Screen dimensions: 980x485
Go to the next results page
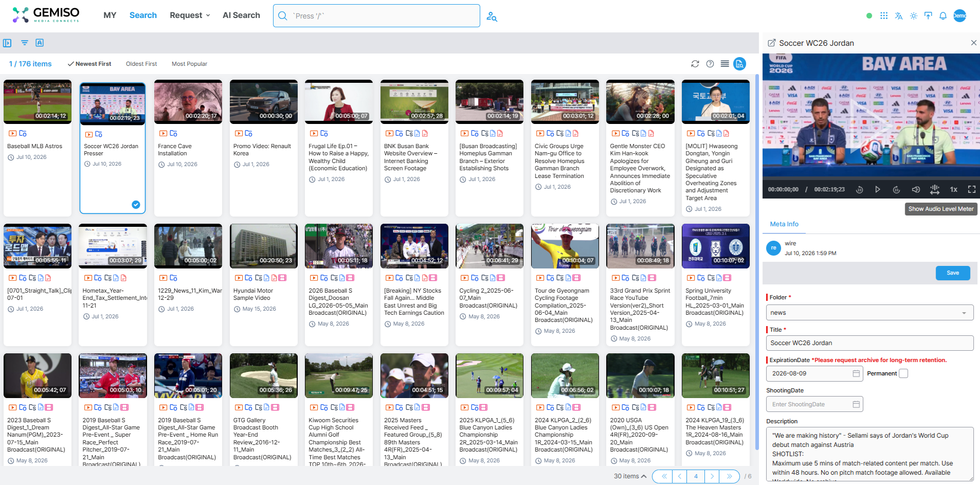[x=712, y=476]
